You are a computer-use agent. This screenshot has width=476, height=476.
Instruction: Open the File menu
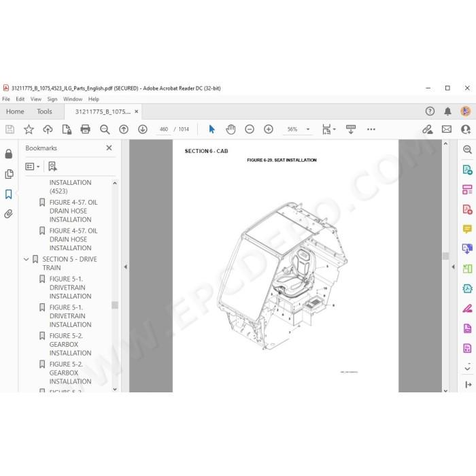tap(6, 99)
